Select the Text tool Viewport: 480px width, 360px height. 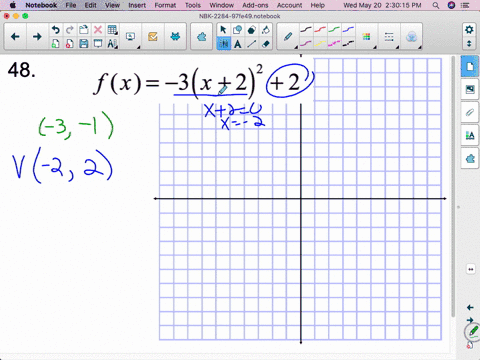click(x=237, y=44)
